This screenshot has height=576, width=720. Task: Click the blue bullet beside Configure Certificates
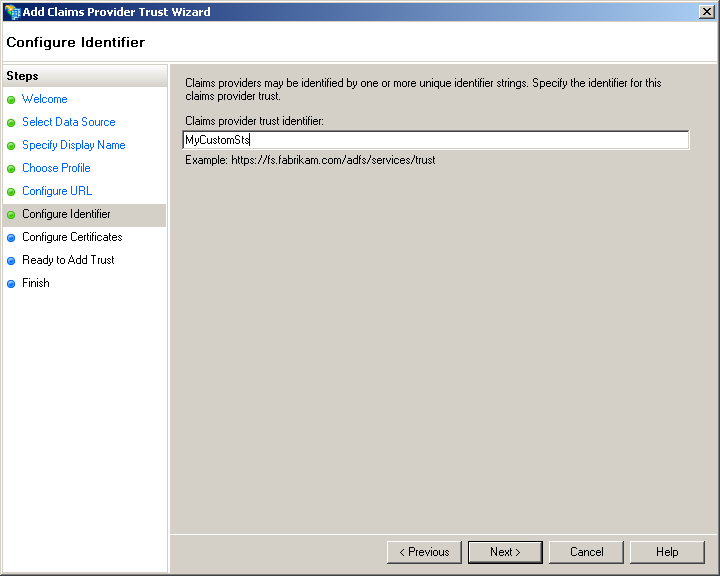pyautogui.click(x=11, y=238)
